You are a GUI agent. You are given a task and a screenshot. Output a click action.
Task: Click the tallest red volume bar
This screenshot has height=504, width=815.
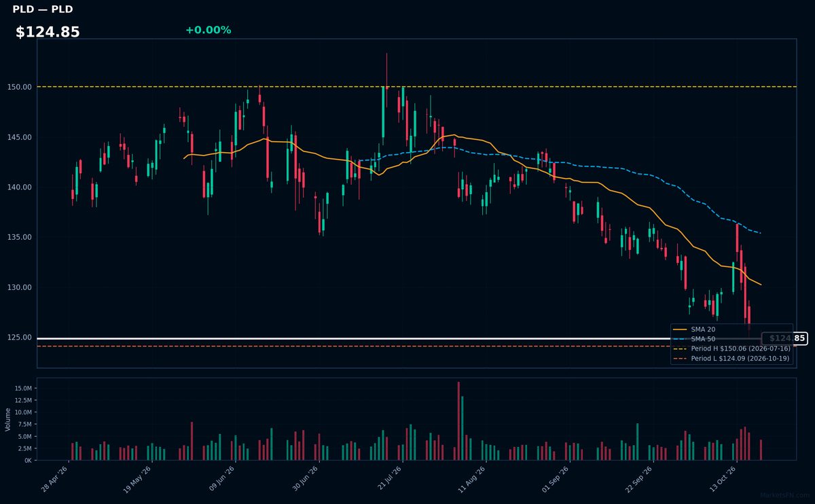458,421
